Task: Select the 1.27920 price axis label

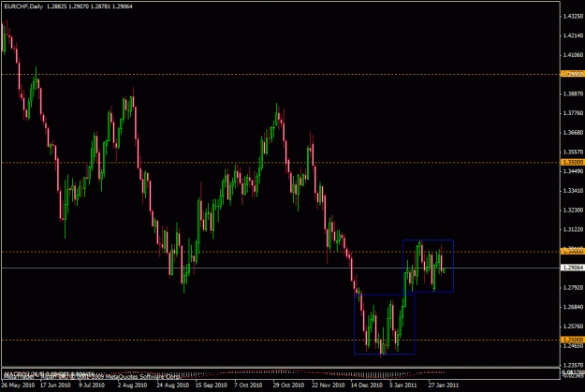Action: click(573, 288)
